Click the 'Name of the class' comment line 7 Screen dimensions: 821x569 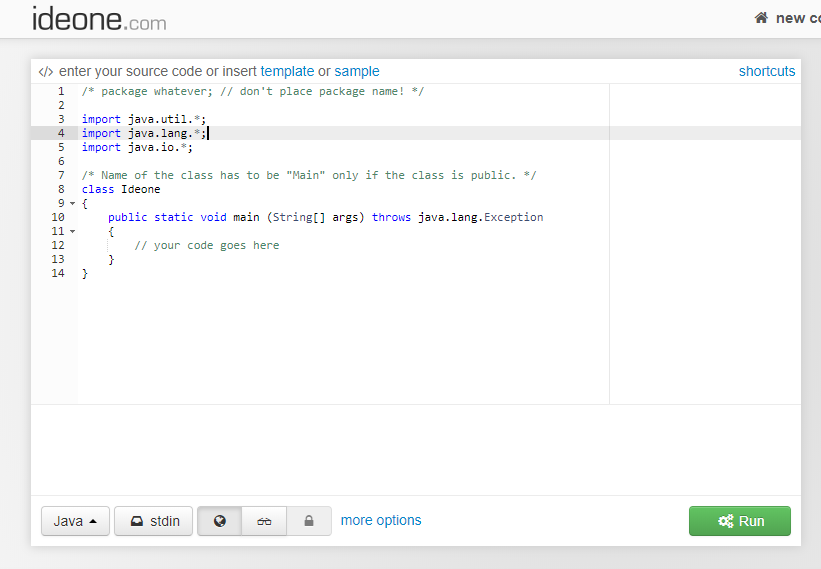coord(309,175)
